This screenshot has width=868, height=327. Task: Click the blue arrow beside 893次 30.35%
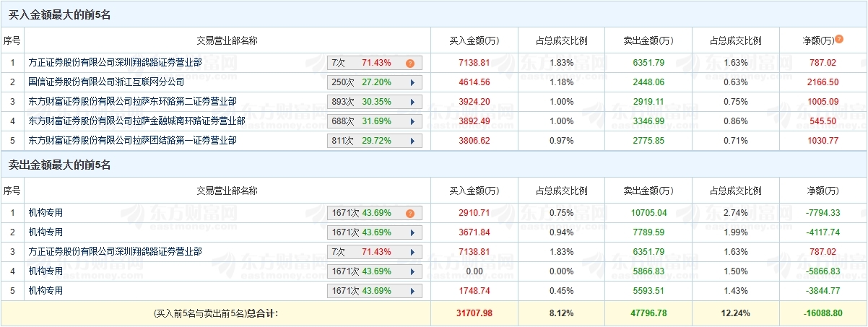pos(412,102)
